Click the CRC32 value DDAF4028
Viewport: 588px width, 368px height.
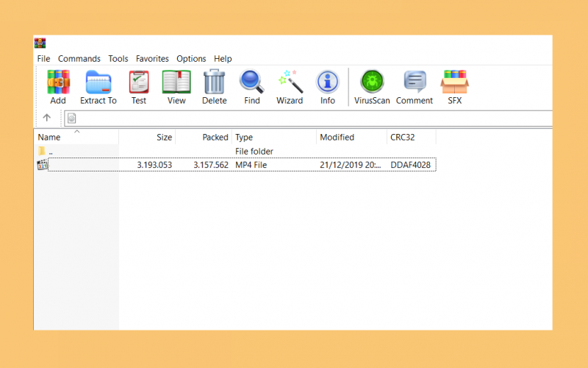click(410, 165)
